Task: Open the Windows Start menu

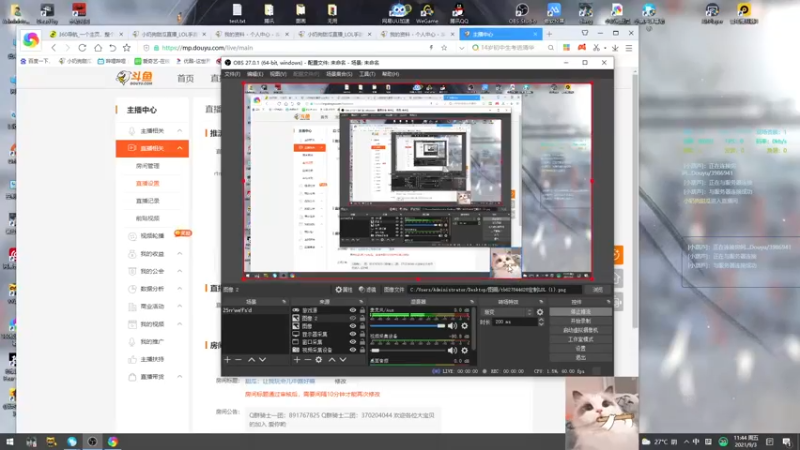Action: click(10, 442)
